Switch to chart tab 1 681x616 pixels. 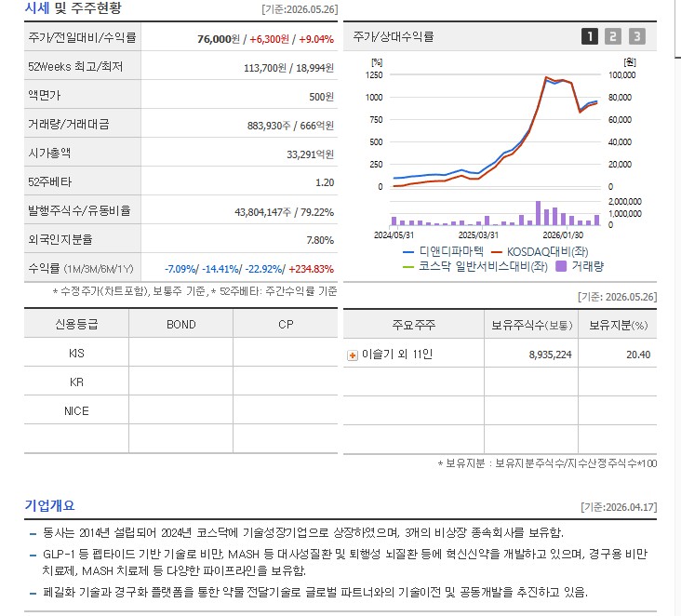pos(589,36)
